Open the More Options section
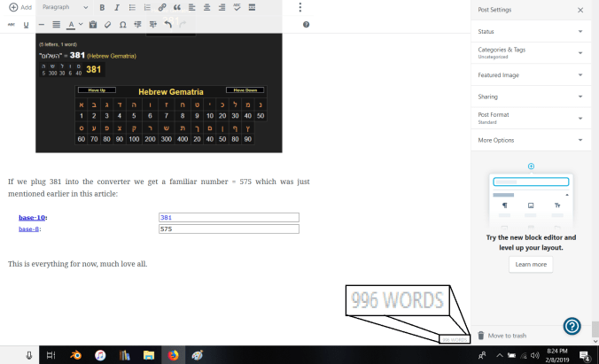The image size is (599, 364). [x=530, y=140]
